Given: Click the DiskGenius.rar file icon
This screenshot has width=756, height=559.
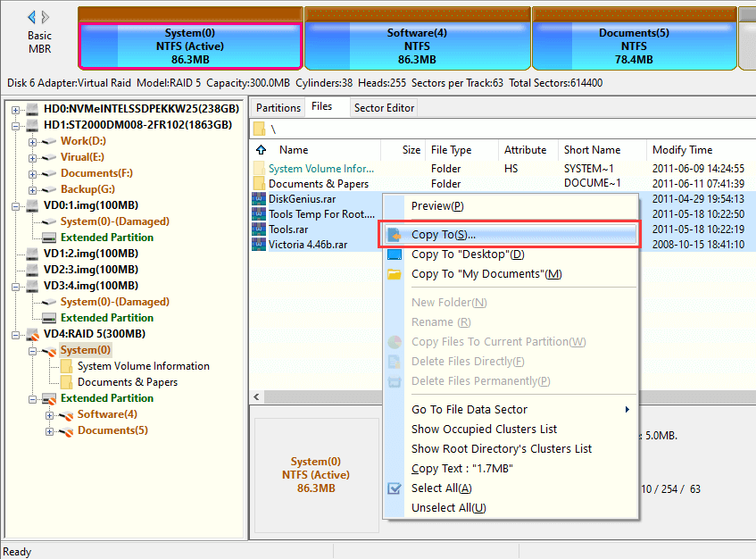Looking at the screenshot, I should click(x=259, y=199).
